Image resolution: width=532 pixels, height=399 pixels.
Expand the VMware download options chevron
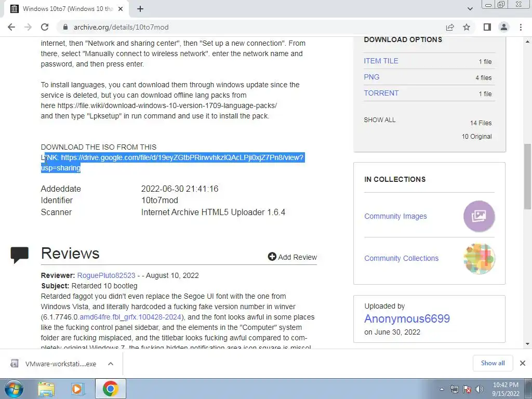coord(111,364)
